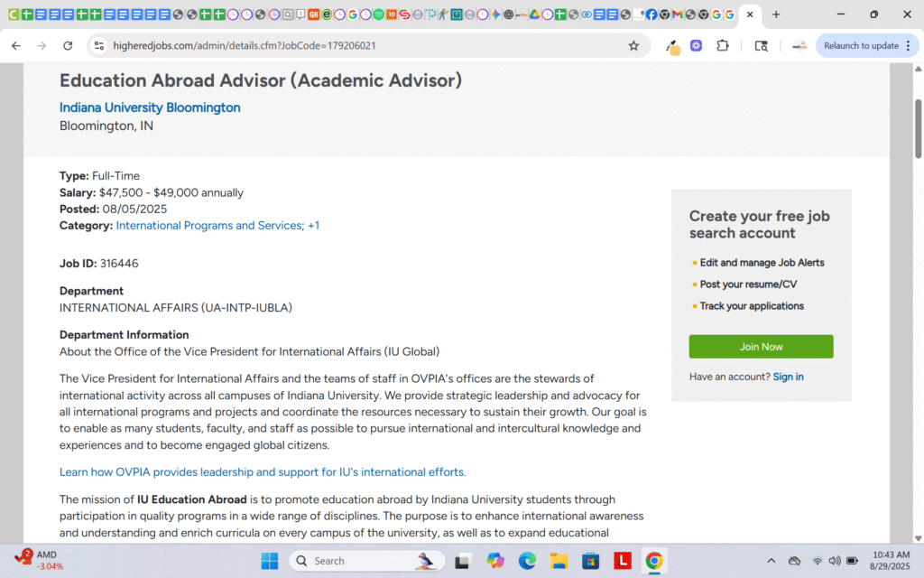Open File Explorer from the taskbar
Viewport: 924px width, 578px height.
point(559,561)
